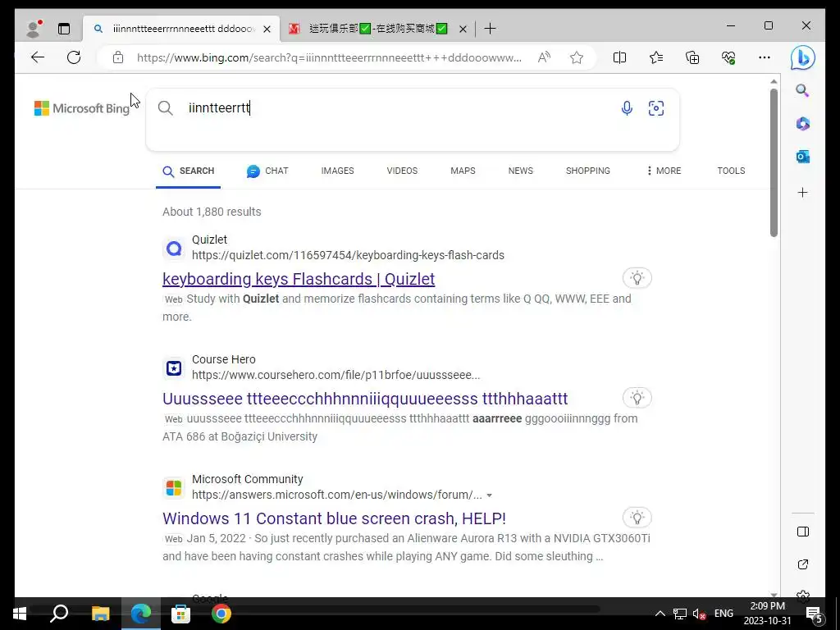Launch Google Chrome from taskbar
The image size is (840, 630).
[221, 614]
